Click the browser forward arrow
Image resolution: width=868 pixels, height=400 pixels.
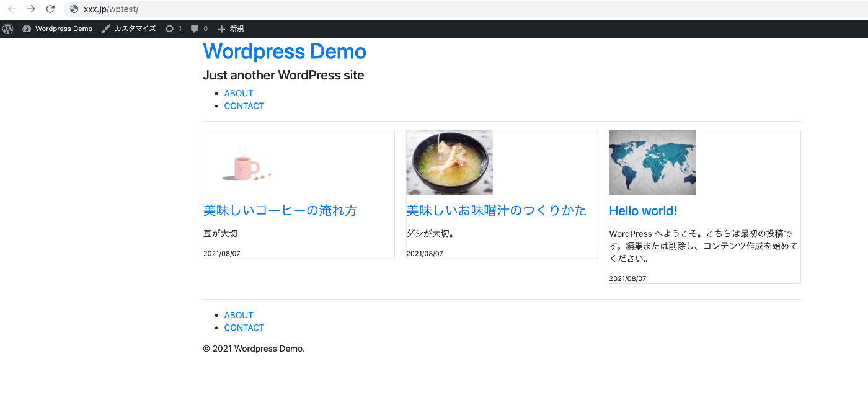point(31,9)
